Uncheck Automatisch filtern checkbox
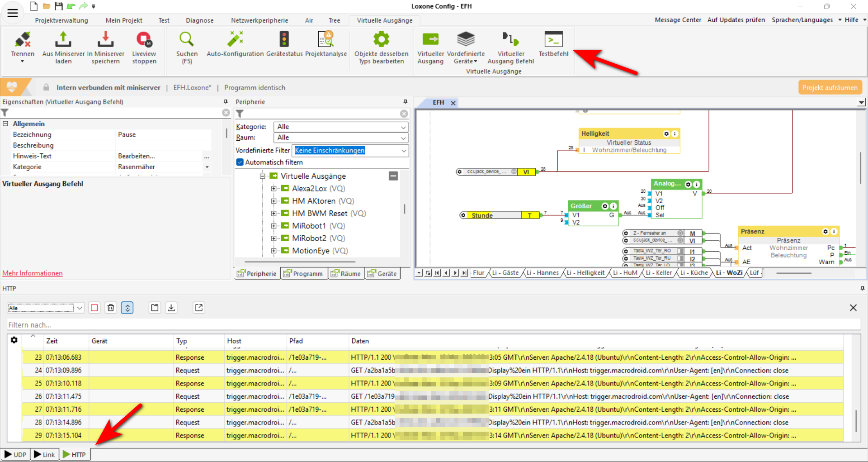 tap(240, 162)
